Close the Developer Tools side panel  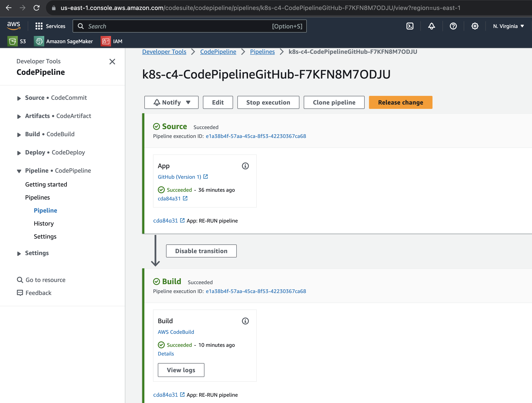112,62
